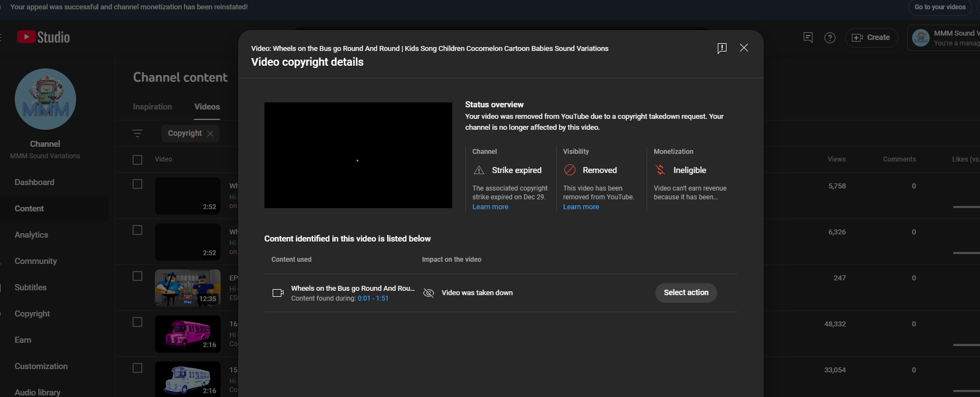980x397 pixels.
Task: Click the Ineligible monetization icon
Action: point(660,170)
